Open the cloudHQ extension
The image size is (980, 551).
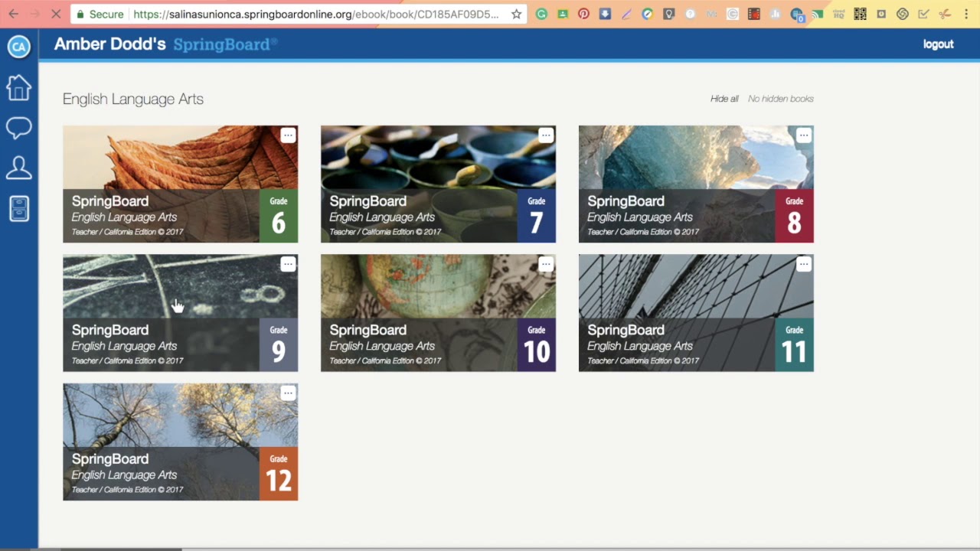pyautogui.click(x=838, y=14)
